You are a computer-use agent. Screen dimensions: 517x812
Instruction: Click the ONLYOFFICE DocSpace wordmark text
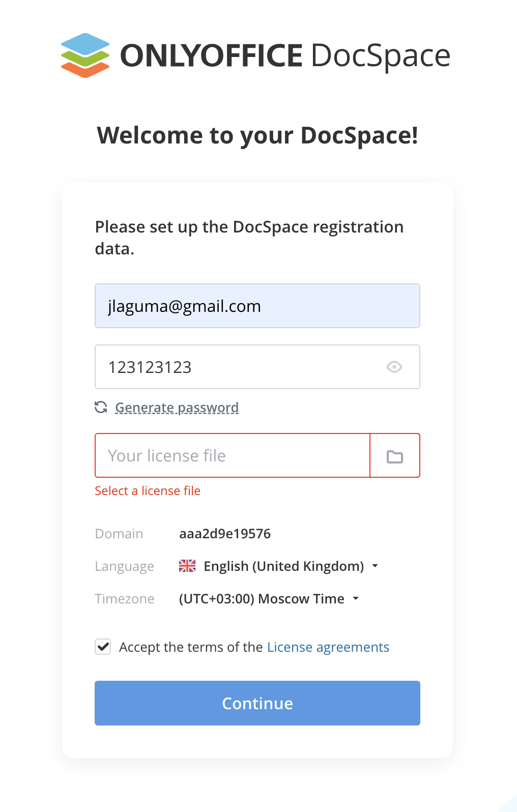tap(285, 55)
